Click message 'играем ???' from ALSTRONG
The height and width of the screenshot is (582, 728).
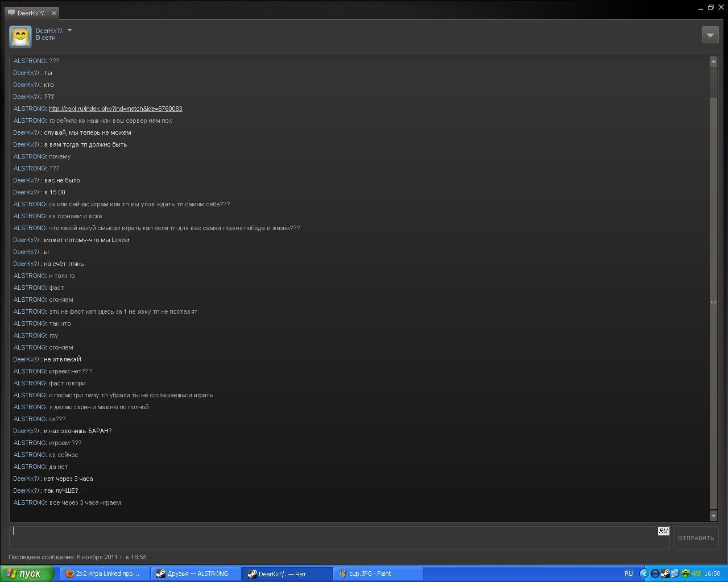(65, 443)
